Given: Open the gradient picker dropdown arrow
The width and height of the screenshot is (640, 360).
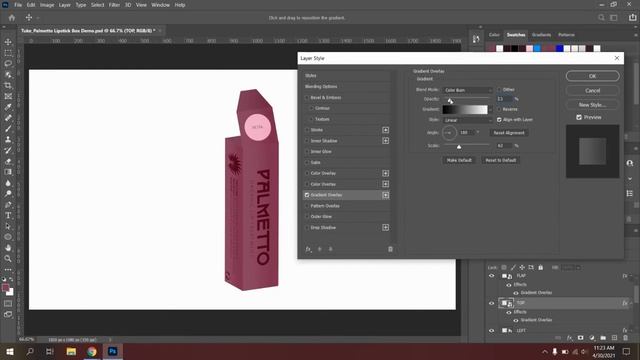Looking at the screenshot, I should (490, 109).
